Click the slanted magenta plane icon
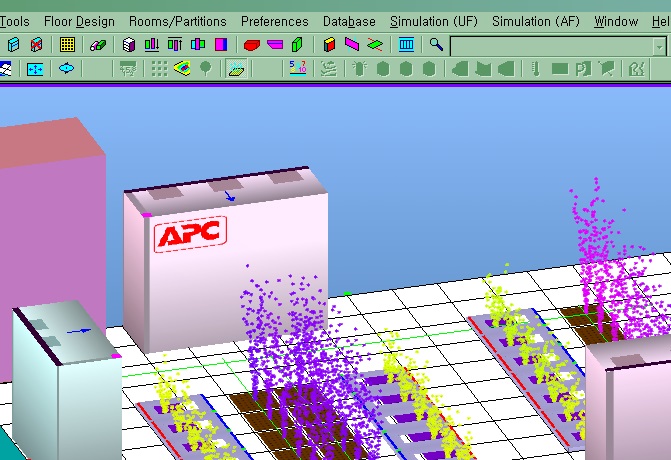671x460 pixels. 352,45
